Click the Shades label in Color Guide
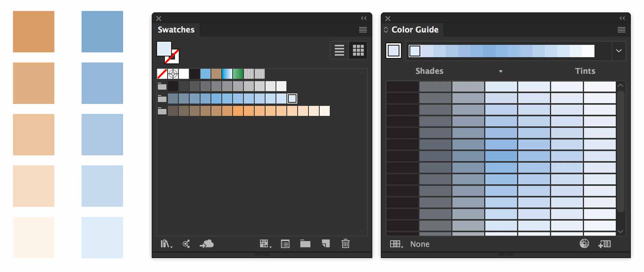The width and height of the screenshot is (644, 272). [x=429, y=71]
